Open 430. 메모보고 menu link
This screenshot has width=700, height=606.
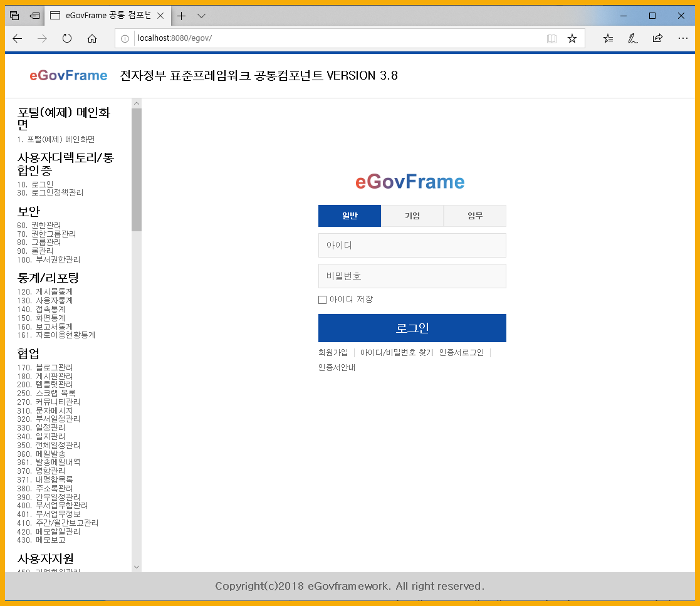[x=41, y=540]
